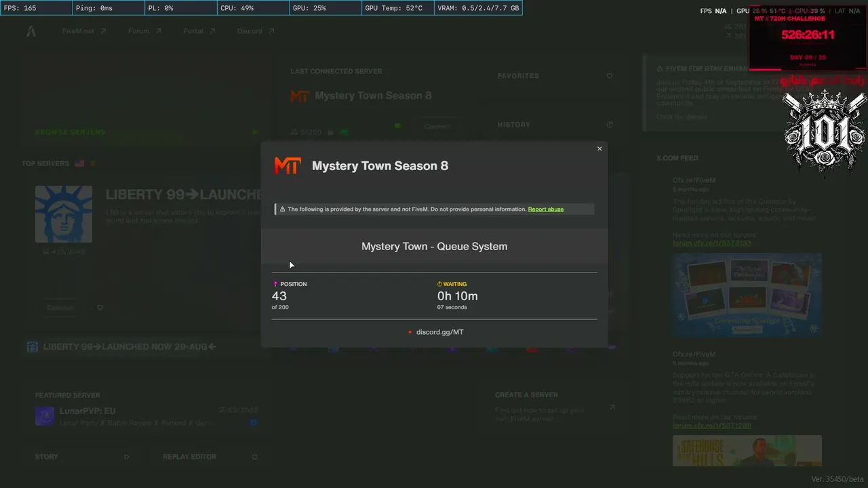The image size is (868, 488).
Task: Open the forum.cfx.re/t/5371288 link
Action: (x=712, y=426)
